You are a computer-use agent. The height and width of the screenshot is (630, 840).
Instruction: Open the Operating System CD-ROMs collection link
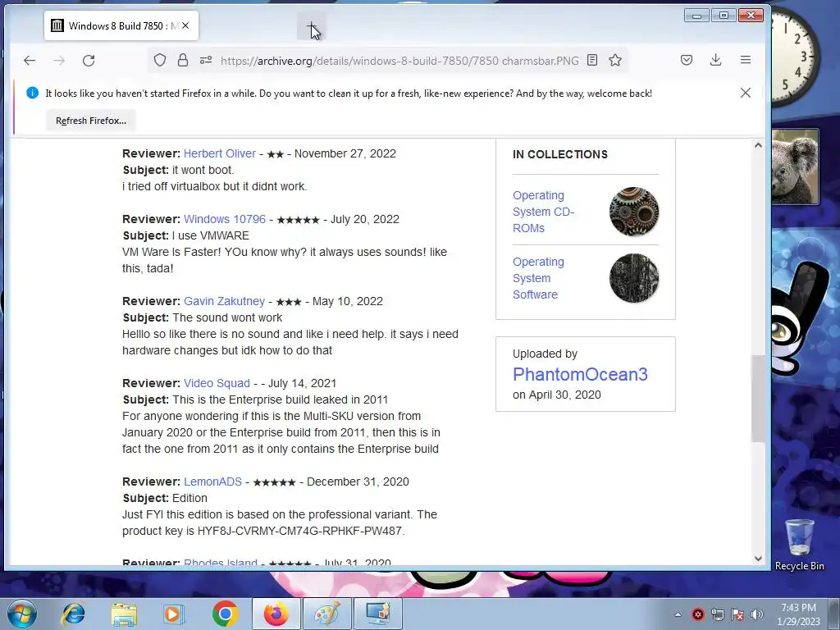tap(543, 212)
